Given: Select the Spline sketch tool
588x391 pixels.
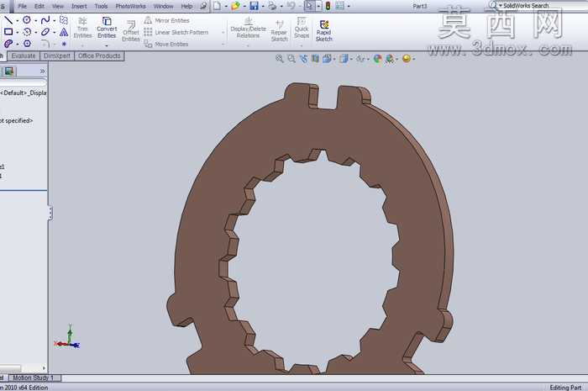Looking at the screenshot, I should (x=45, y=20).
